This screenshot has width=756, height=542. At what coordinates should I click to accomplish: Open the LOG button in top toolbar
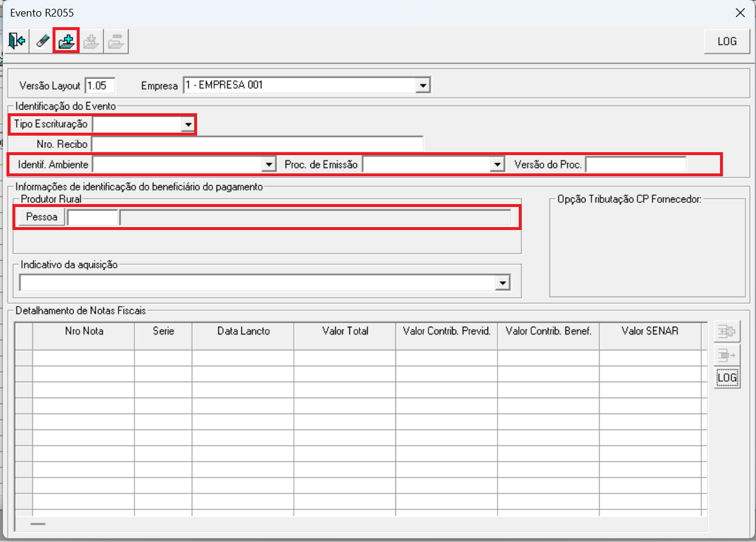(727, 41)
